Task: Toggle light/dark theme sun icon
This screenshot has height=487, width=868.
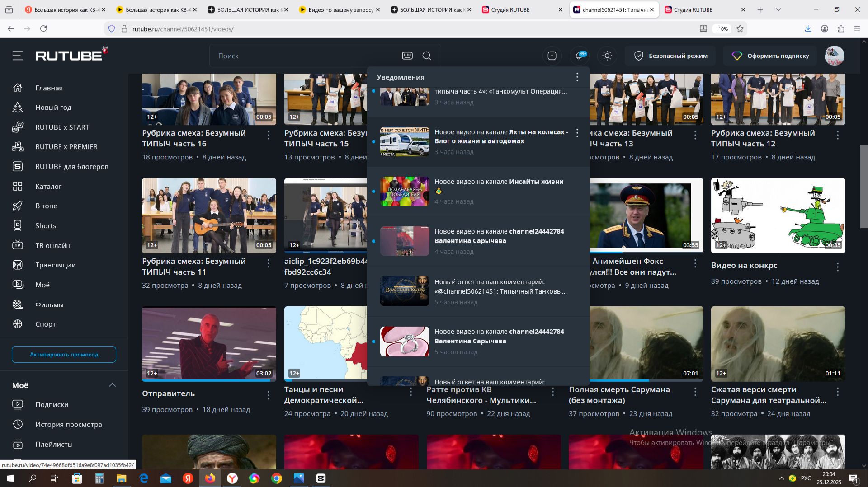Action: click(x=607, y=56)
